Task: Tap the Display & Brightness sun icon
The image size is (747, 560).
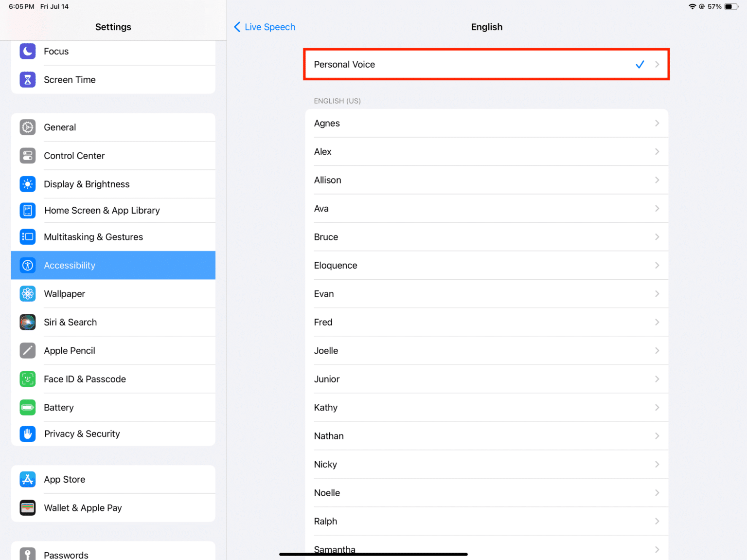Action: 28,184
